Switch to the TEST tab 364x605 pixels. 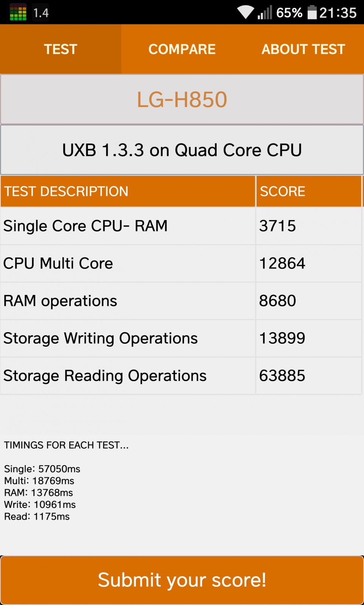point(60,49)
